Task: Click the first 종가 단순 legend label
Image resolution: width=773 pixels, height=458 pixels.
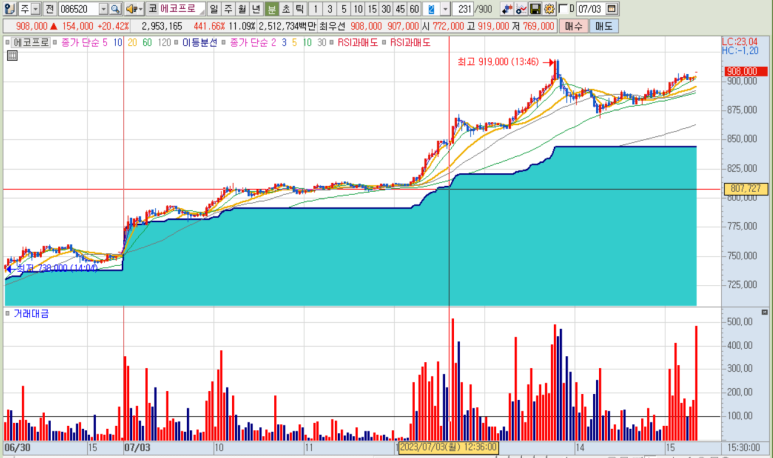Action: [x=79, y=42]
